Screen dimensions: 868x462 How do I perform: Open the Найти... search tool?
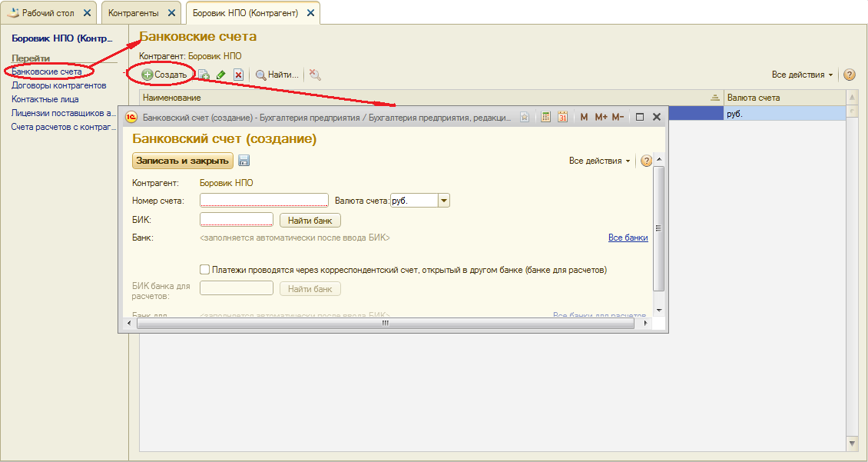coord(277,75)
